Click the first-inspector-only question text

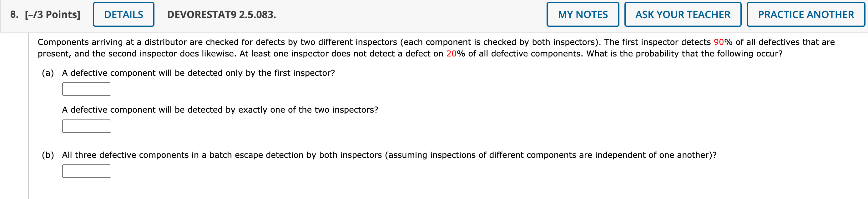point(199,72)
